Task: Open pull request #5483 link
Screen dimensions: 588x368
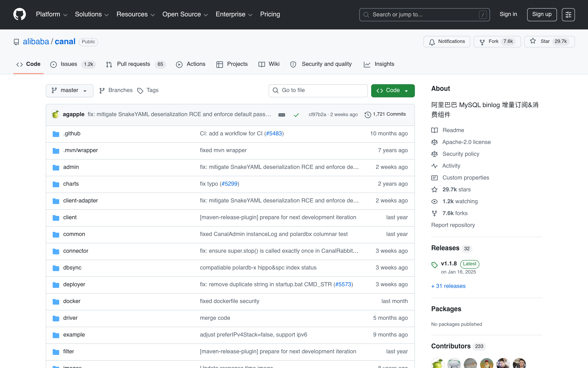Action: pos(274,134)
